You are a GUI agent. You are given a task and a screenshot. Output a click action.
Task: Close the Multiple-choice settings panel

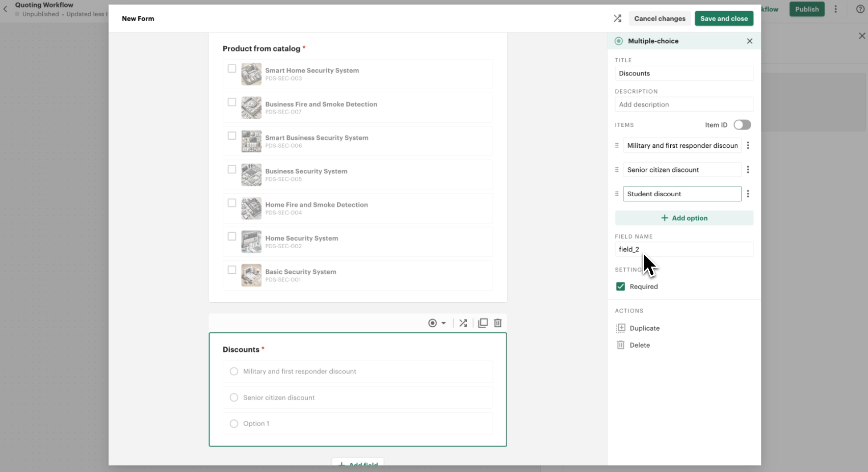pos(749,41)
